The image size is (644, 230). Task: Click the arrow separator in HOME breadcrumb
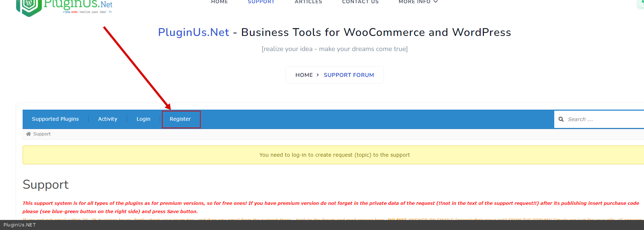[318, 75]
